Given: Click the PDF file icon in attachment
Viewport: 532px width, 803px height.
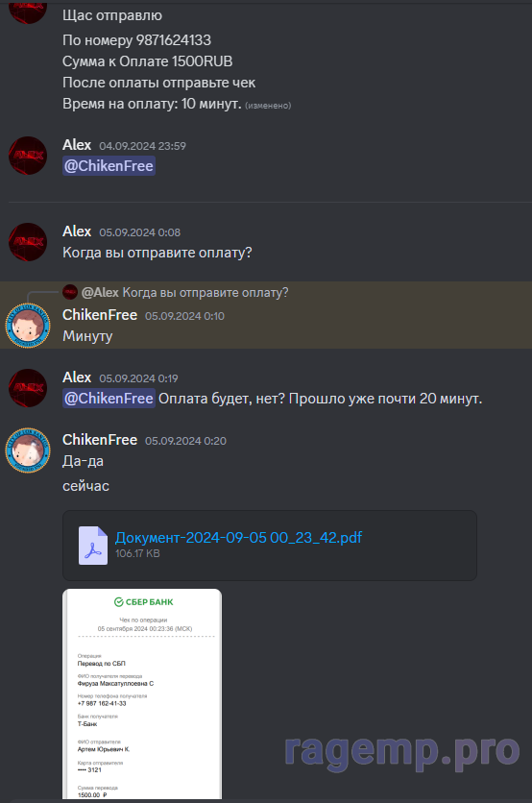Looking at the screenshot, I should click(x=93, y=546).
